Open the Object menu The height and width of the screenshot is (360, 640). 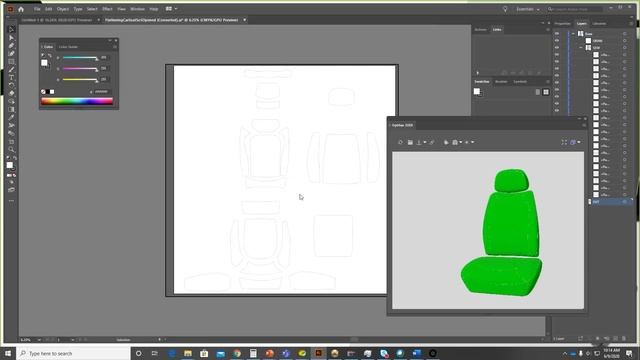63,9
